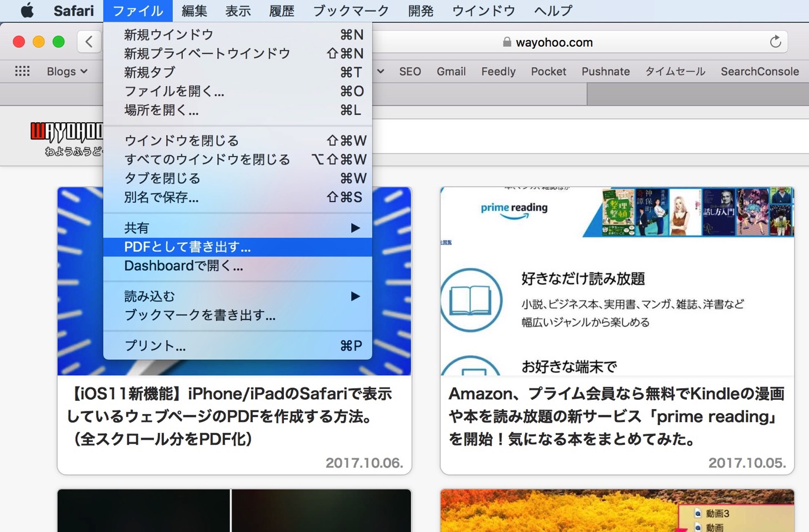Open the 履歴 menu
Image resolution: width=809 pixels, height=532 pixels.
click(x=282, y=11)
